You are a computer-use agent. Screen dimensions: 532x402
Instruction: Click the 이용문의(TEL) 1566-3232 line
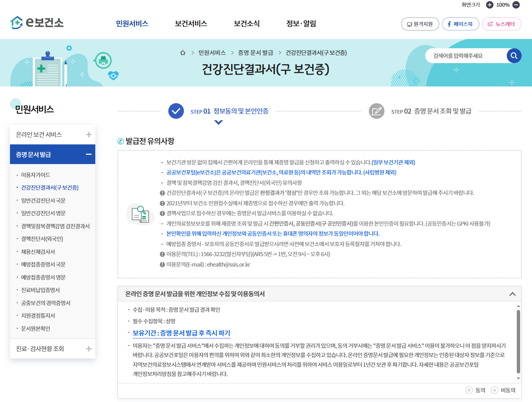pyautogui.click(x=248, y=254)
